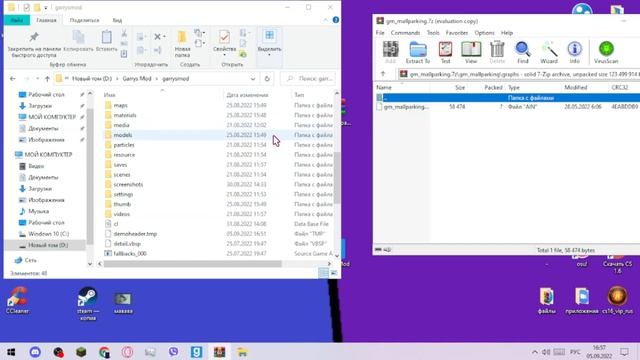Viewport: 640px width, 360px height.
Task: Open Windows 10 (C:) in navigation pane
Action: pos(48,234)
